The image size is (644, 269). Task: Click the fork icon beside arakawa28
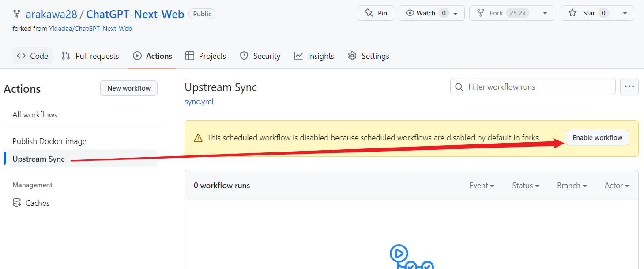pos(17,14)
